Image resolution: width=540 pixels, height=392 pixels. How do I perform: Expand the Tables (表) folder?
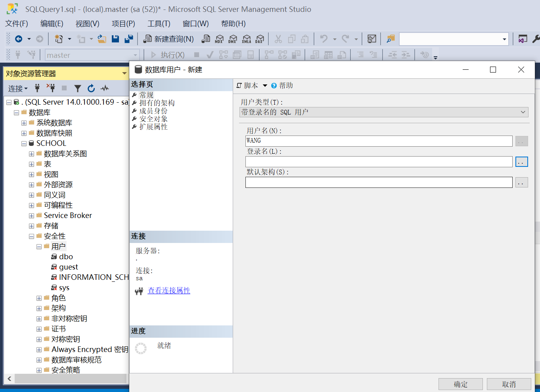[31, 164]
